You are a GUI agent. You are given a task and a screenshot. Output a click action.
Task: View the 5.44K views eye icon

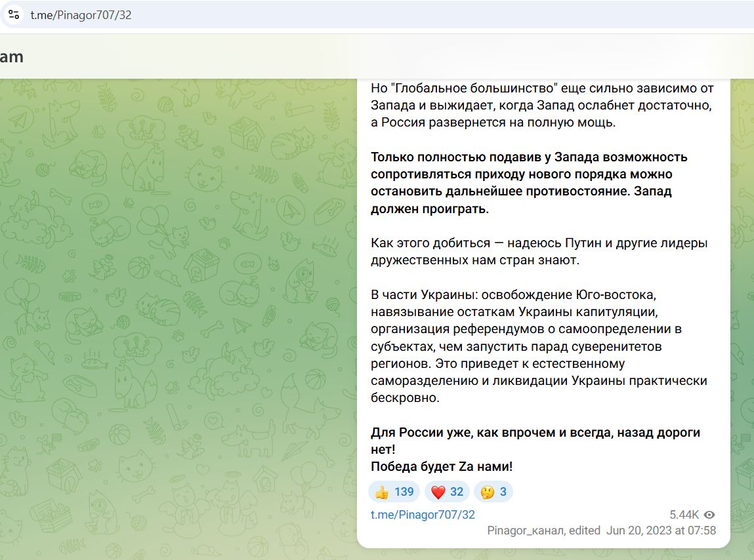click(x=709, y=515)
